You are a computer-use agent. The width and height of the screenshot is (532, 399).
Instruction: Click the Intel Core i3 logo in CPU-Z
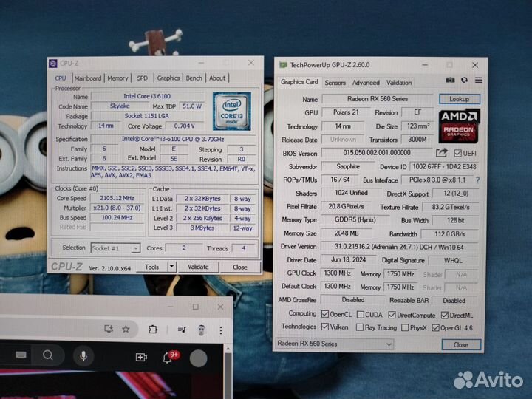click(232, 111)
